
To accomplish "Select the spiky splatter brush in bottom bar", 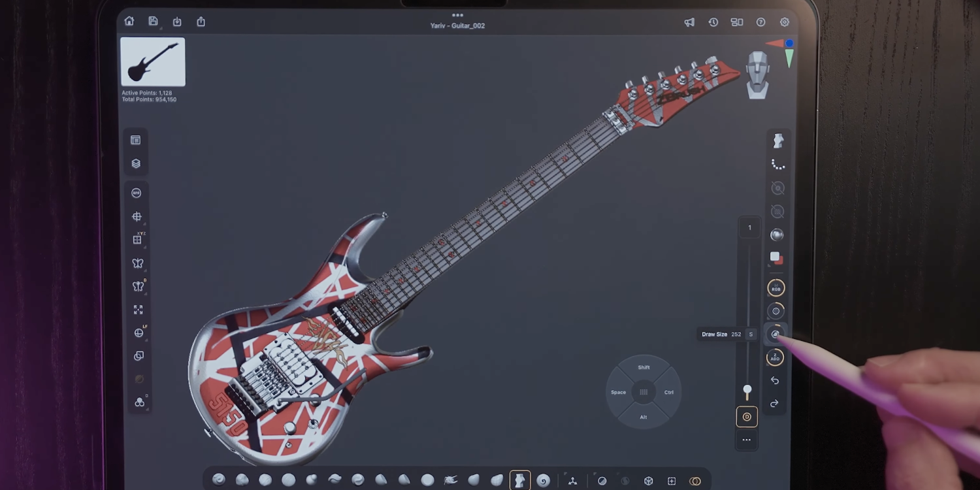I will coord(450,480).
